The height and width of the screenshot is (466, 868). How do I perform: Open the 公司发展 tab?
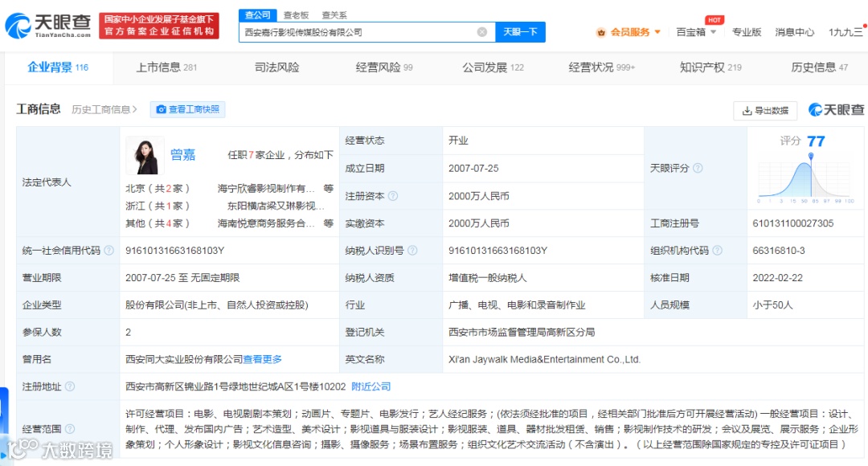click(x=493, y=67)
